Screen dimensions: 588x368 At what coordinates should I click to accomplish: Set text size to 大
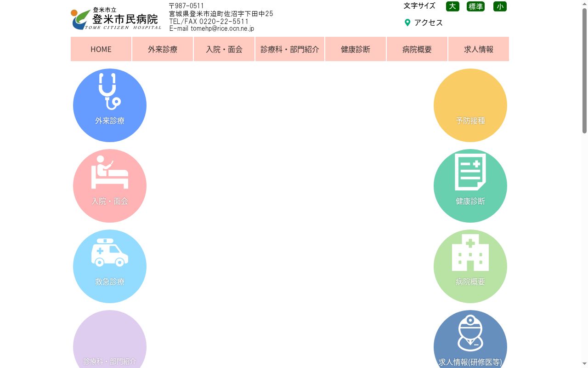point(452,6)
